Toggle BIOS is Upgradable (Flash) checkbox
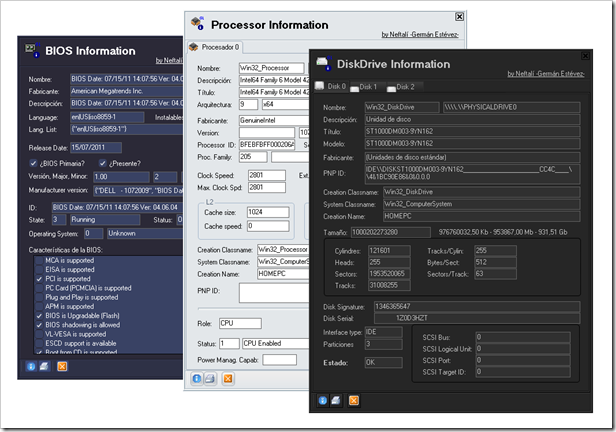The width and height of the screenshot is (616, 432). 39,316
